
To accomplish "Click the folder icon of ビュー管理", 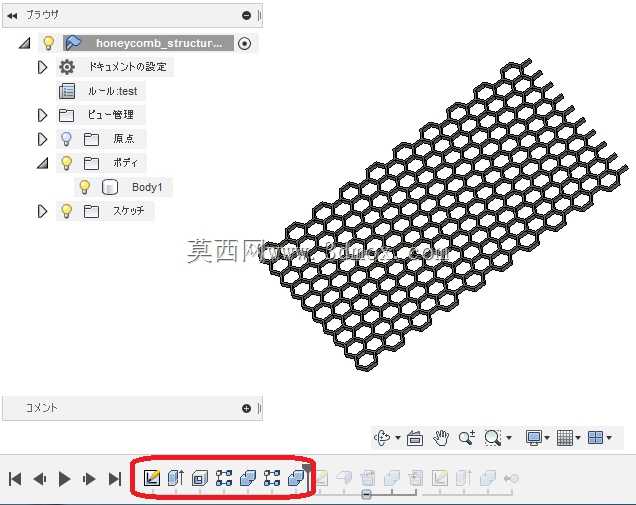I will (67, 115).
